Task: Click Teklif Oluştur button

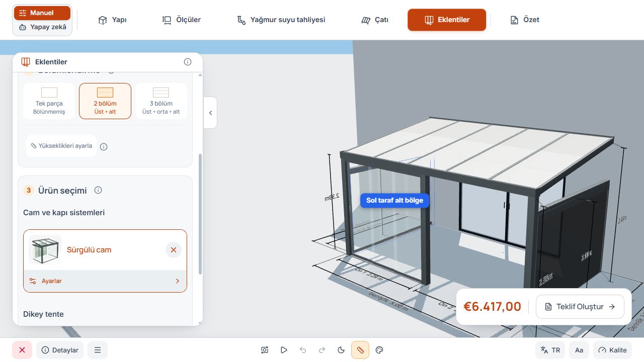Action: [x=580, y=307]
